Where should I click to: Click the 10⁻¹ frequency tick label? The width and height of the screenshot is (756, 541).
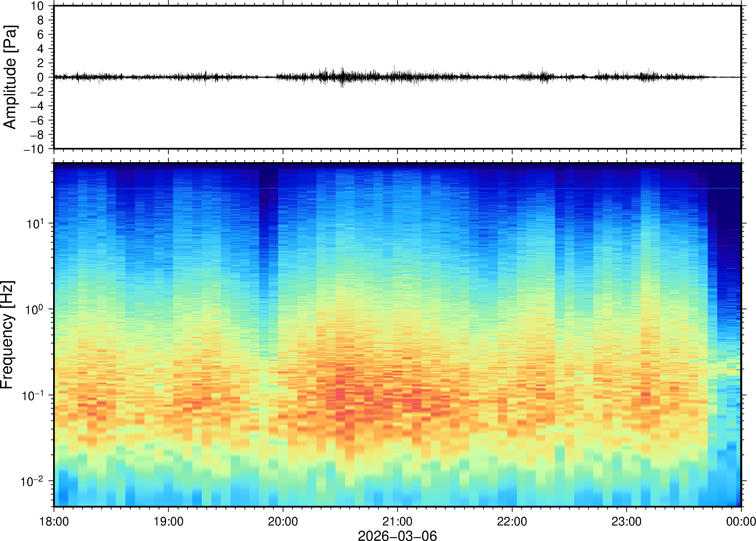tap(32, 396)
